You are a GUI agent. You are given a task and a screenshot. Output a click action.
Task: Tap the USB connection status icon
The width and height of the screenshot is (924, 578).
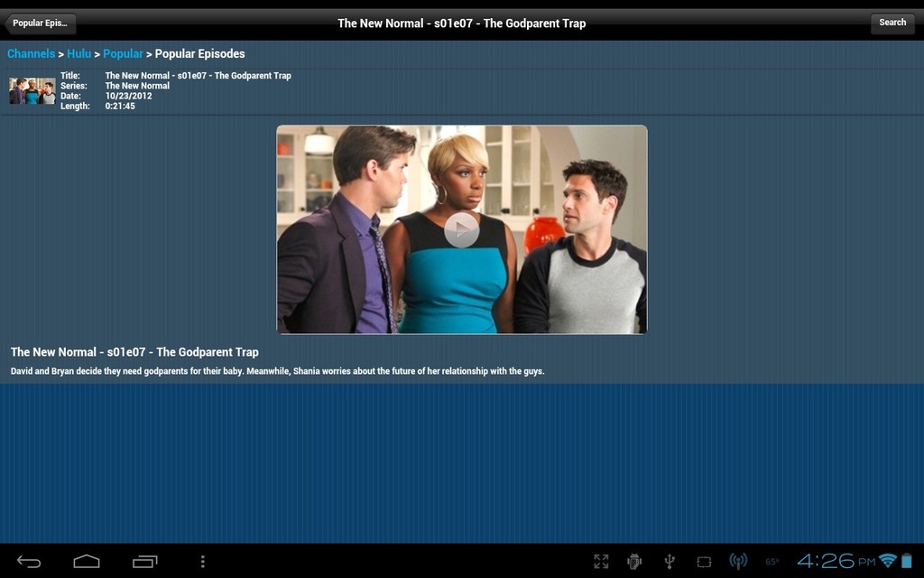(x=670, y=562)
